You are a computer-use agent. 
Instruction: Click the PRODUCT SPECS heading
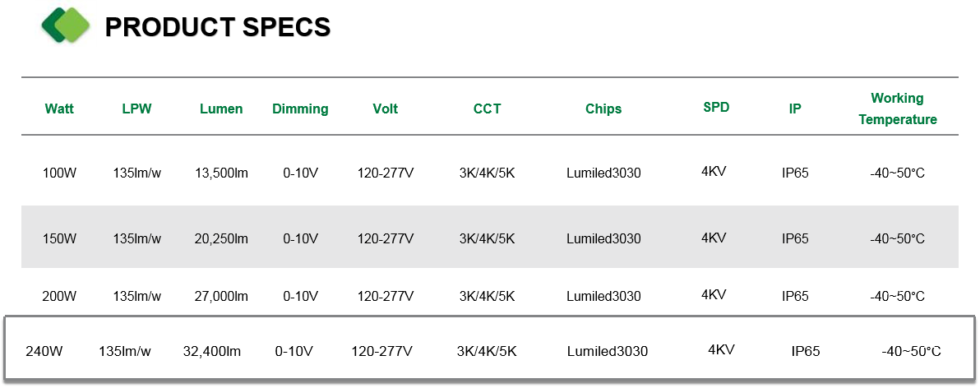[218, 27]
